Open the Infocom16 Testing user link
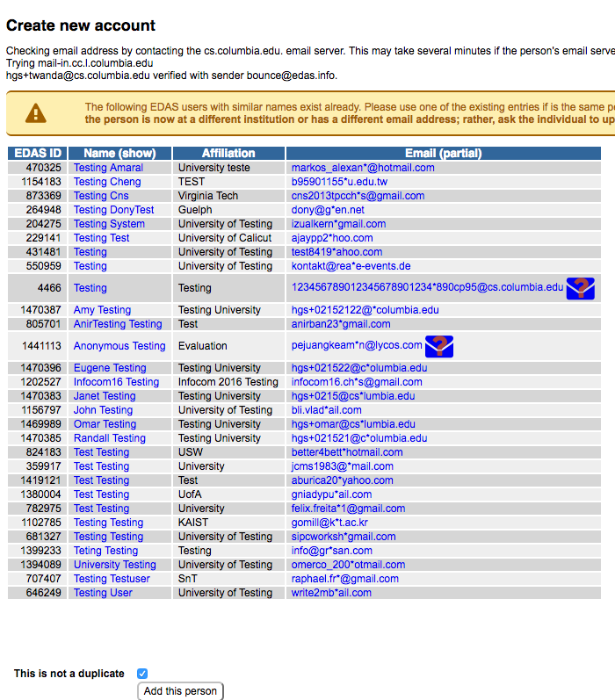 coord(116,382)
